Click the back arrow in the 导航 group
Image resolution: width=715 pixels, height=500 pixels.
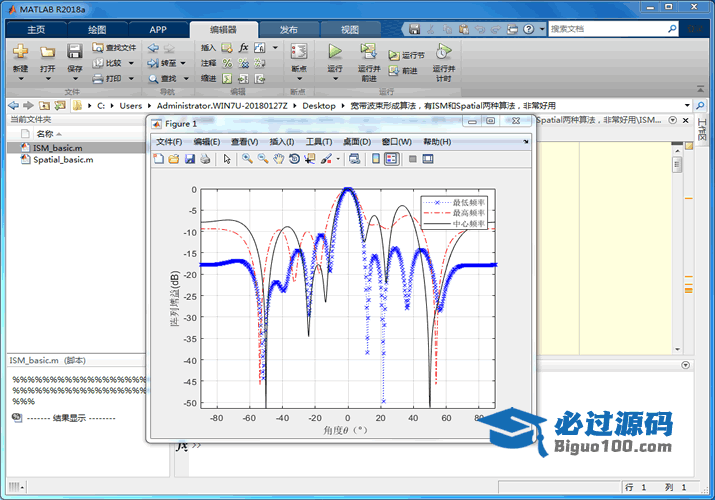click(x=154, y=47)
